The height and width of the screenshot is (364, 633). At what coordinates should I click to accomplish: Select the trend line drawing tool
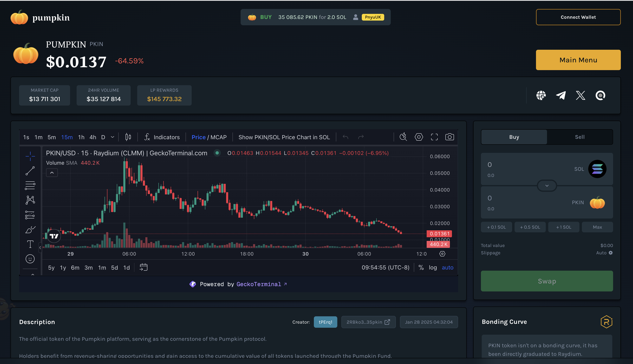[30, 171]
